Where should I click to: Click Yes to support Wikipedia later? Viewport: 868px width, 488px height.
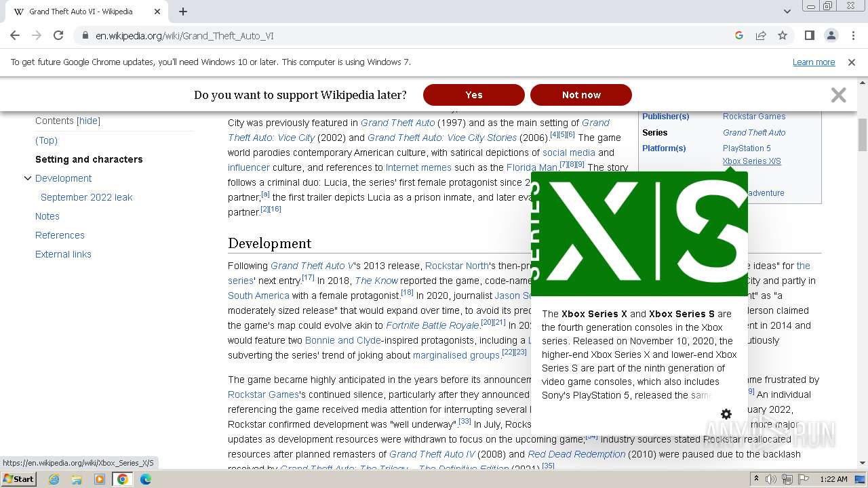click(x=474, y=95)
